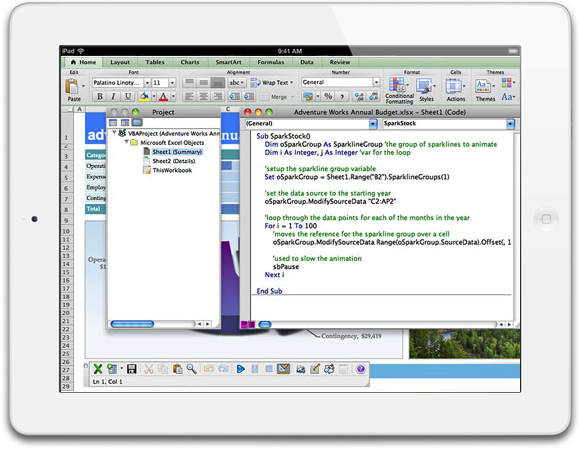The height and width of the screenshot is (450, 580).
Task: Apply Comma Style format
Action: click(x=342, y=97)
